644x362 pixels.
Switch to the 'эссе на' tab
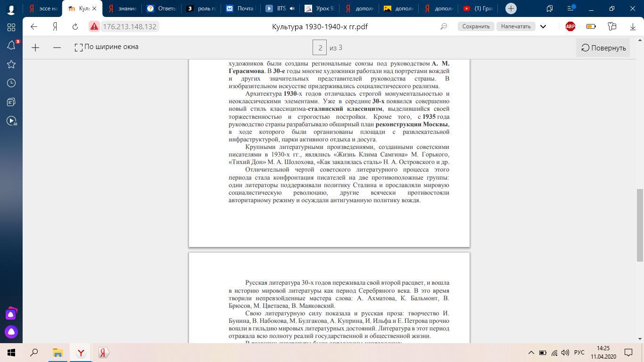[x=43, y=8]
